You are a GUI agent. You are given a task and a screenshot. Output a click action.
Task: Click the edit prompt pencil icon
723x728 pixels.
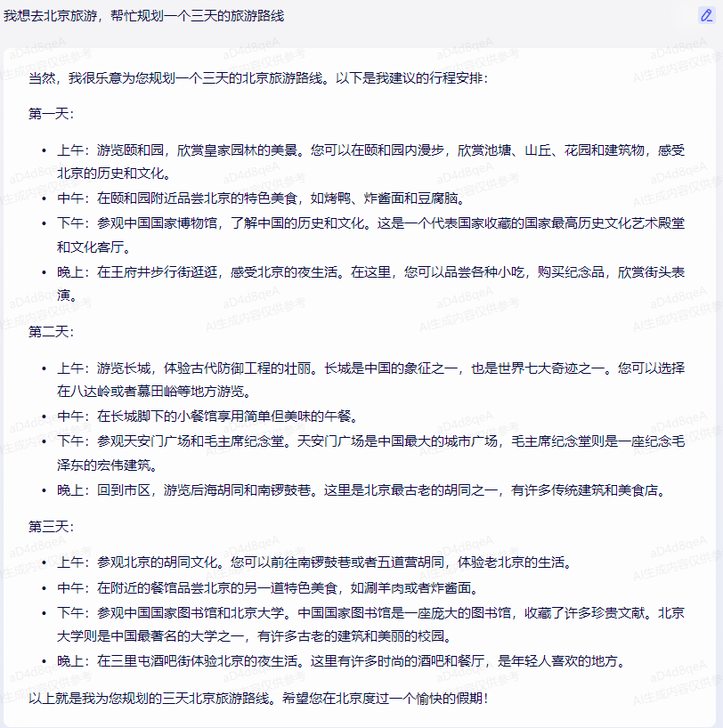706,15
